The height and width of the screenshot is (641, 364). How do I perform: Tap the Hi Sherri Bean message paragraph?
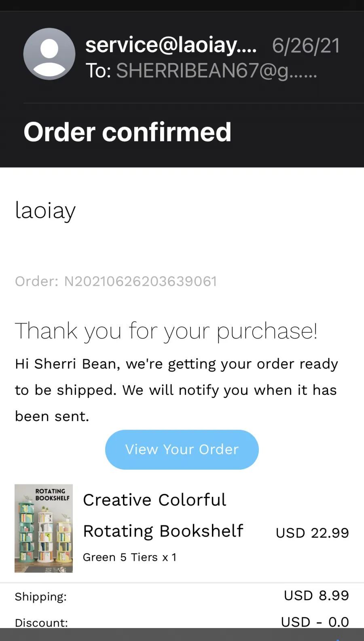tap(176, 390)
